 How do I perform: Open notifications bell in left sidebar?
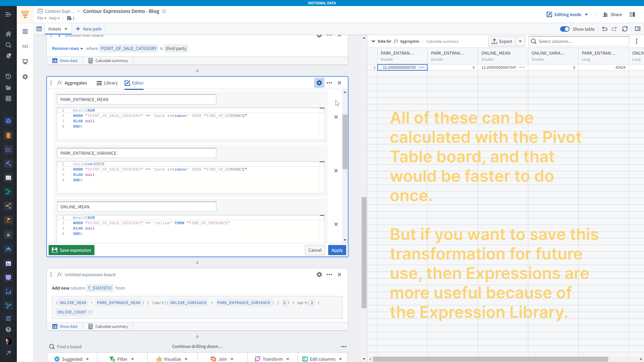[8, 56]
